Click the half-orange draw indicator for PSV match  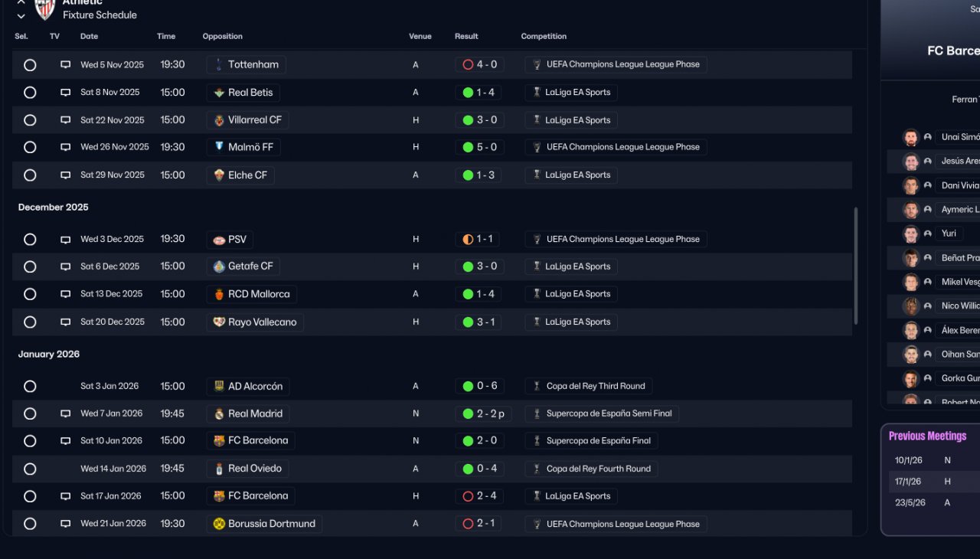468,240
